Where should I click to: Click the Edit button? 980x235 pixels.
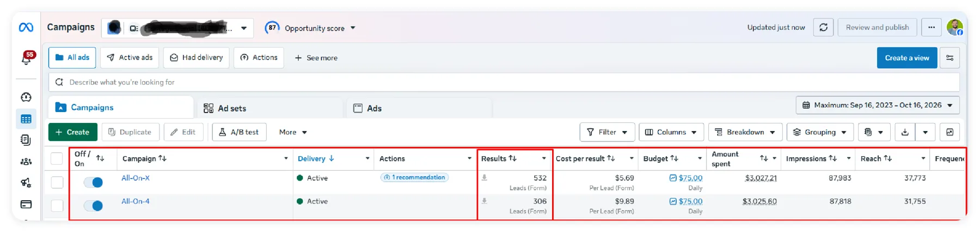(183, 132)
